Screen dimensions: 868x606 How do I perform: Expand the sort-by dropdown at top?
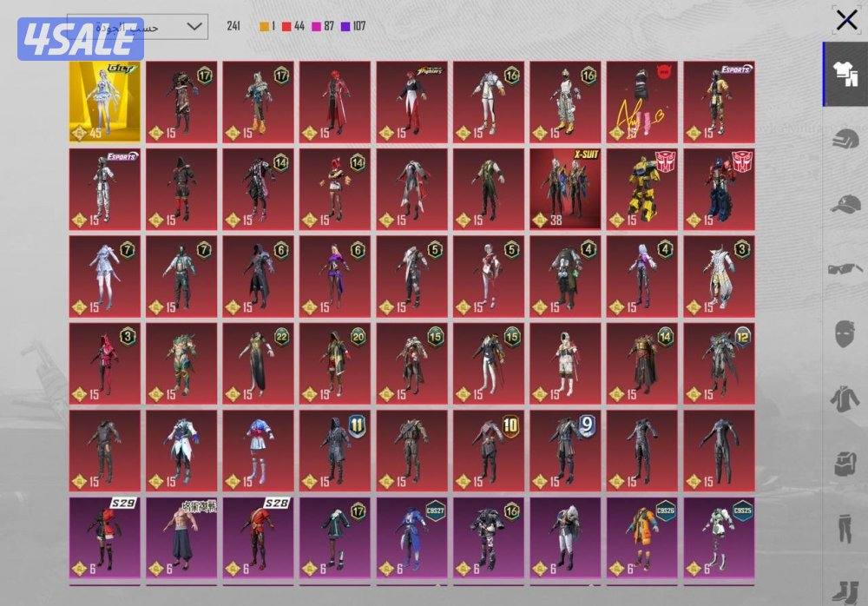click(137, 26)
